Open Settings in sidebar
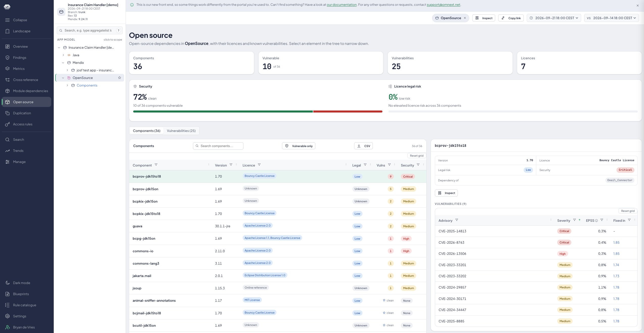Image resolution: width=644 pixels, height=333 pixels. point(26,316)
